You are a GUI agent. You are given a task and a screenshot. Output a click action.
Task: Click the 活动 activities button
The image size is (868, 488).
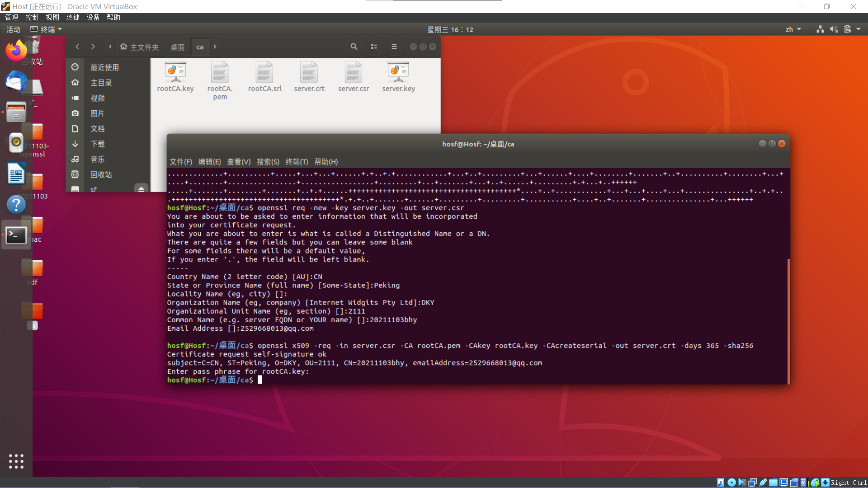[x=13, y=29]
